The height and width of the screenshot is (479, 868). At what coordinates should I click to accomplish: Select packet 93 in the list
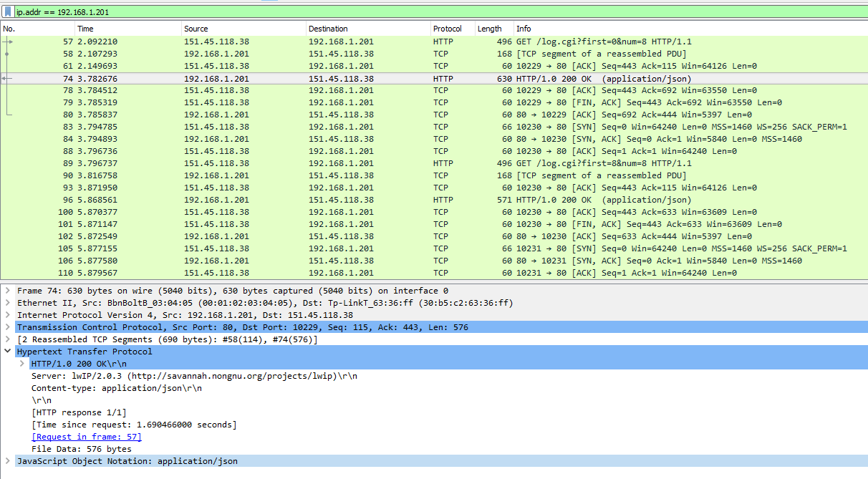tap(434, 188)
